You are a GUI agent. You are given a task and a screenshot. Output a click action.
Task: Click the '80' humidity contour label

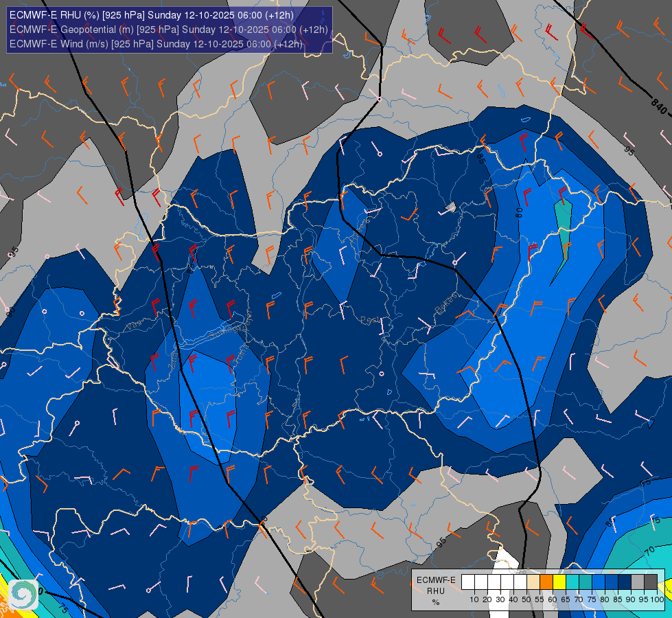[x=519, y=213]
